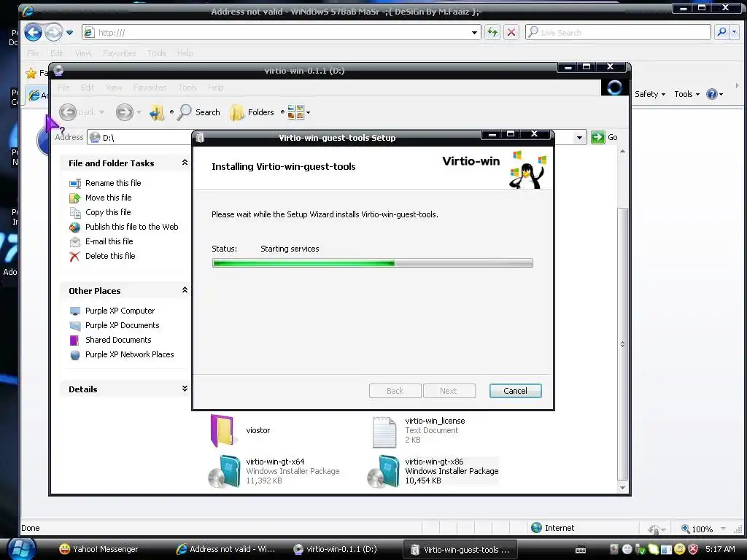Click Delete this file task
747x560 pixels.
point(110,256)
